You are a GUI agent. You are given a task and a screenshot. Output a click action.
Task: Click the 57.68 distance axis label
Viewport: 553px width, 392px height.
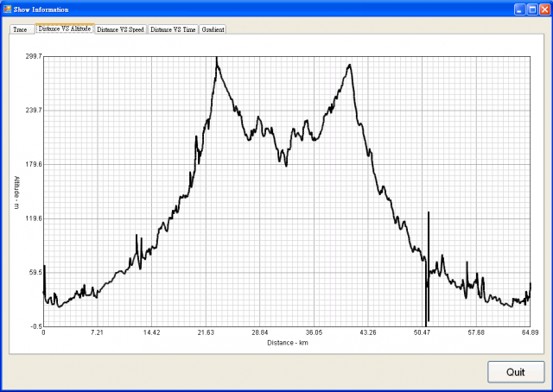pyautogui.click(x=476, y=332)
